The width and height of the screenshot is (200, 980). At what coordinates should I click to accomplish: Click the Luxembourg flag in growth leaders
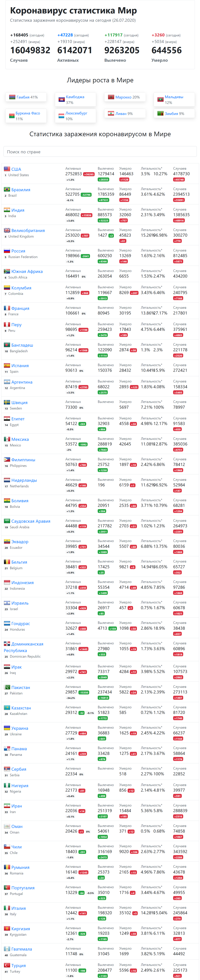(62, 116)
